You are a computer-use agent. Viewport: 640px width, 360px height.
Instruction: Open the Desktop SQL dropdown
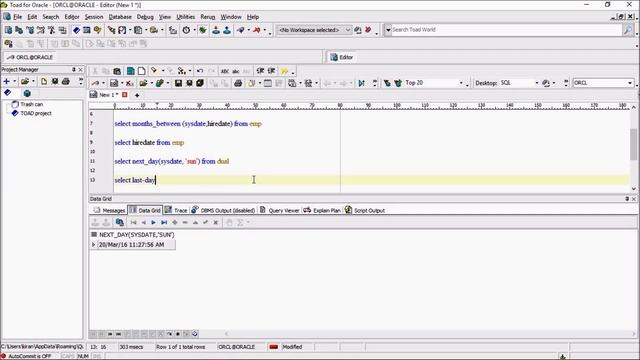click(x=536, y=83)
